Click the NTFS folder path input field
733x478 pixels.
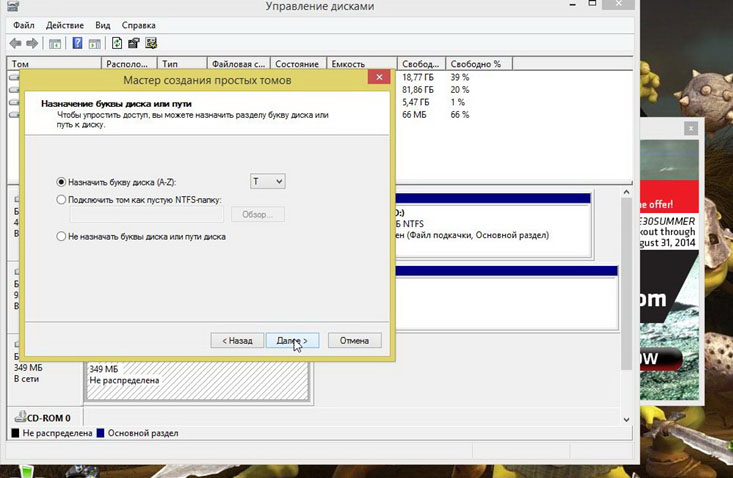coord(147,214)
